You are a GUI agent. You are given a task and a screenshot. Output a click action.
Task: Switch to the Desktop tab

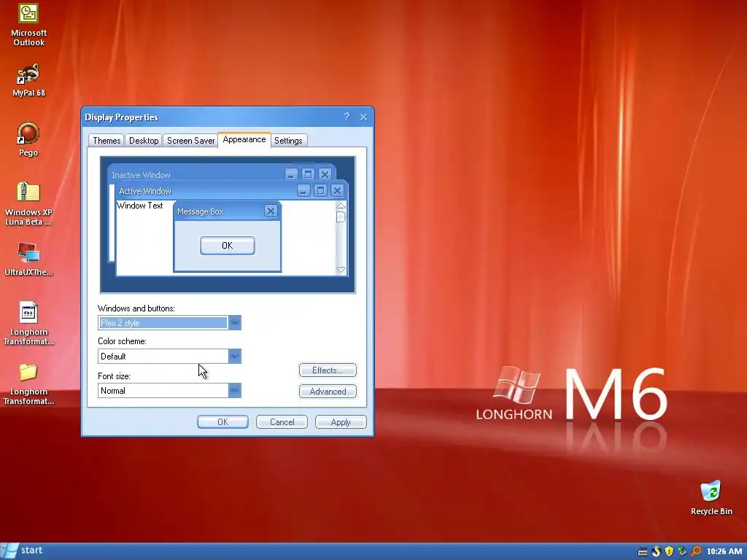tap(144, 141)
